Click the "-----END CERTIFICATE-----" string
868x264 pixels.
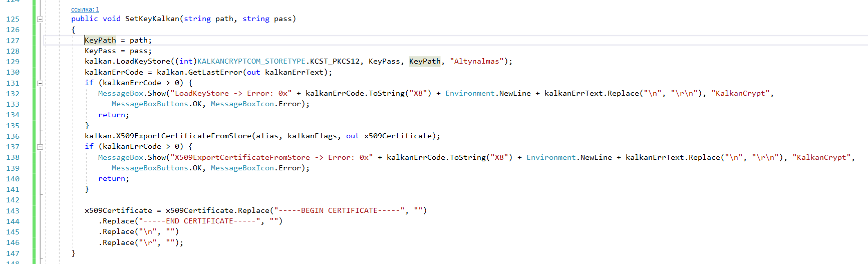pos(199,221)
